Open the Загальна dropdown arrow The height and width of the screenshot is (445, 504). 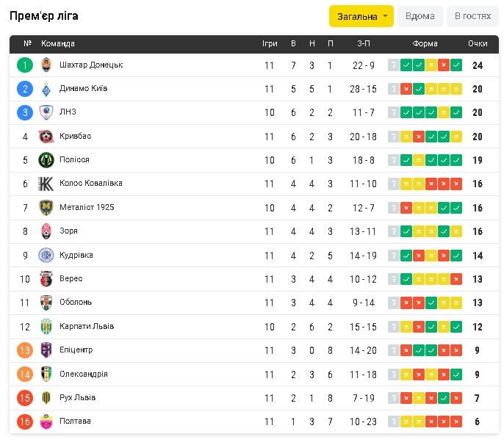pyautogui.click(x=386, y=16)
